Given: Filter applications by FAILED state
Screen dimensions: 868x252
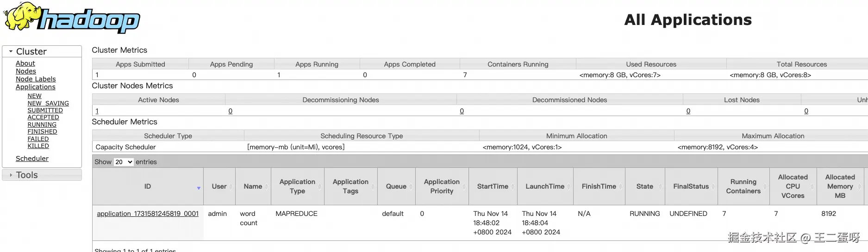Looking at the screenshot, I should [38, 139].
